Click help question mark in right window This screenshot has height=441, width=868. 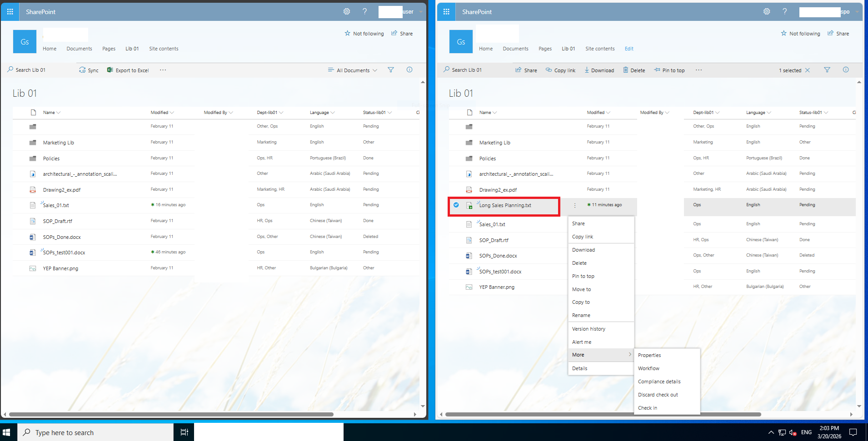click(784, 12)
